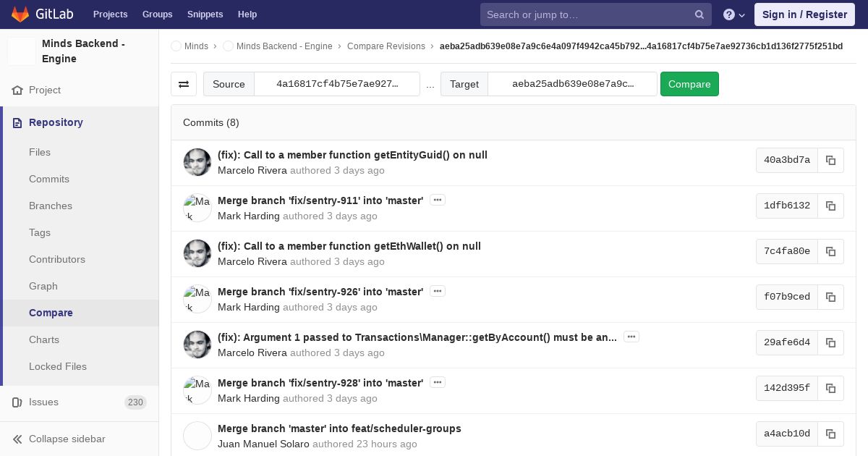Viewport: 868px width, 456px height.
Task: Copy commit SHA 7c4fa80e
Action: point(830,251)
